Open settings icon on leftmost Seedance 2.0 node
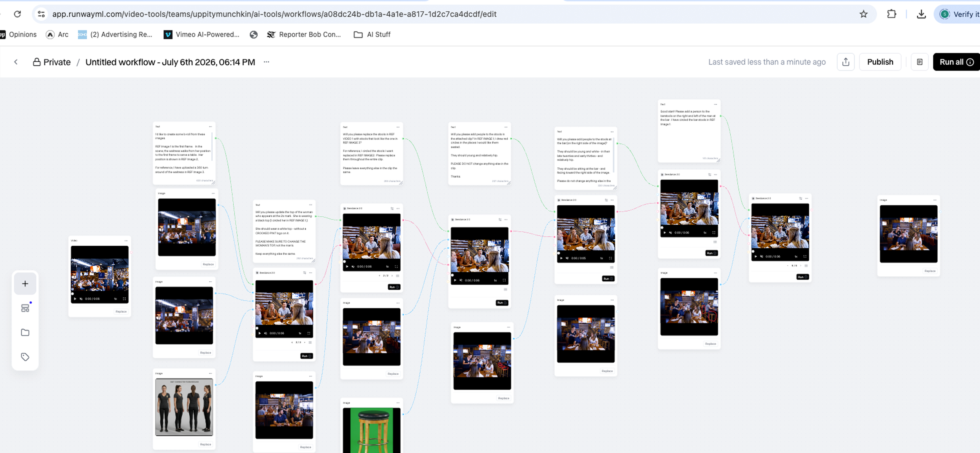 tap(305, 273)
